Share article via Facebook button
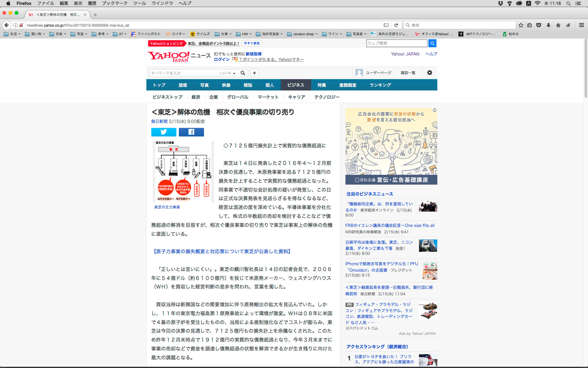This screenshot has height=368, width=588. pyautogui.click(x=191, y=132)
